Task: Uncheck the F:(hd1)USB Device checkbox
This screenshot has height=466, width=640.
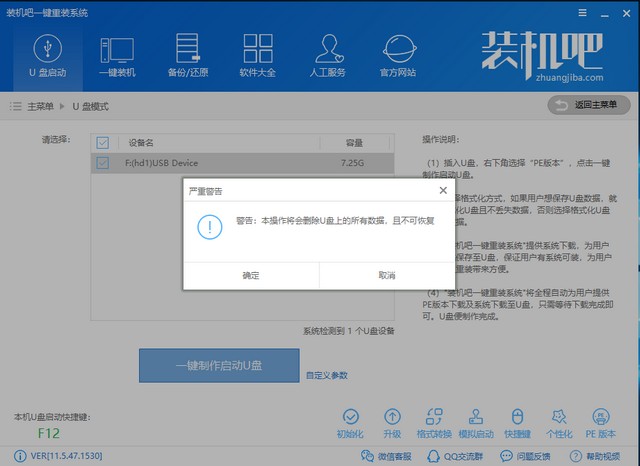Action: (102, 162)
